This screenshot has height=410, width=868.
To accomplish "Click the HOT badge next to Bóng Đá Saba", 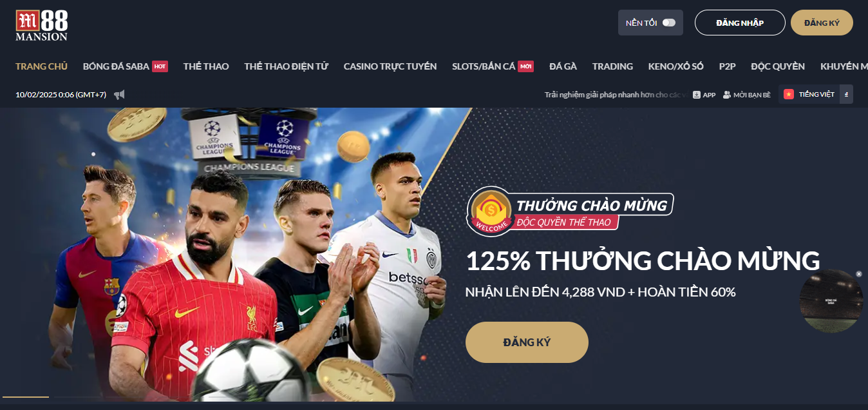I will (160, 66).
